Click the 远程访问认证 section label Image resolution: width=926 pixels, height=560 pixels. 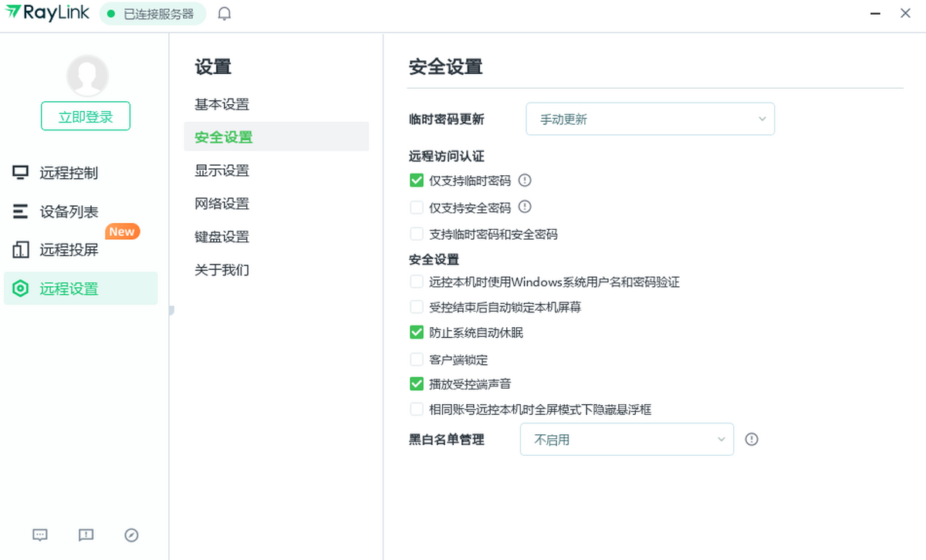tap(446, 156)
